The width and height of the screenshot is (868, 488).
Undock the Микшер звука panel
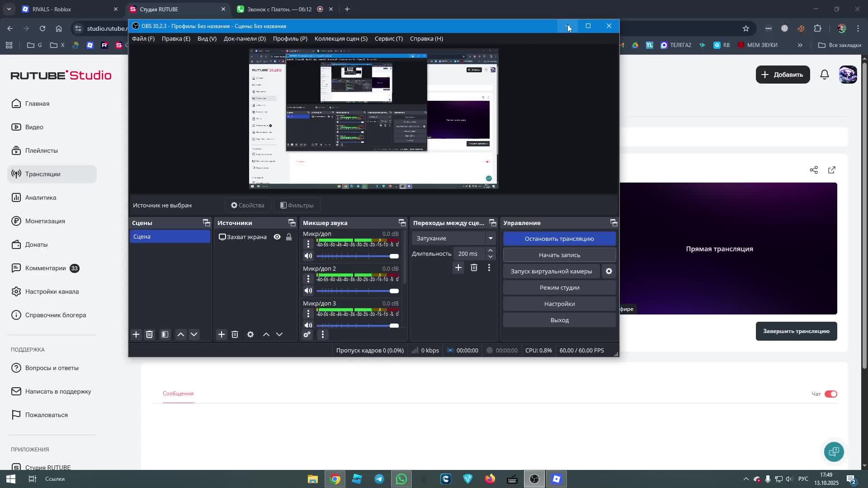point(402,223)
